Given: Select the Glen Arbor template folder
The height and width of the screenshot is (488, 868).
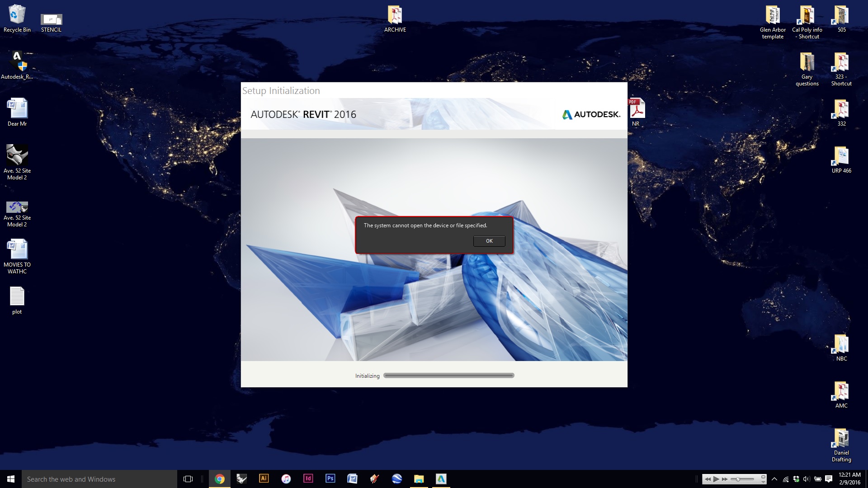Looking at the screenshot, I should (x=773, y=22).
